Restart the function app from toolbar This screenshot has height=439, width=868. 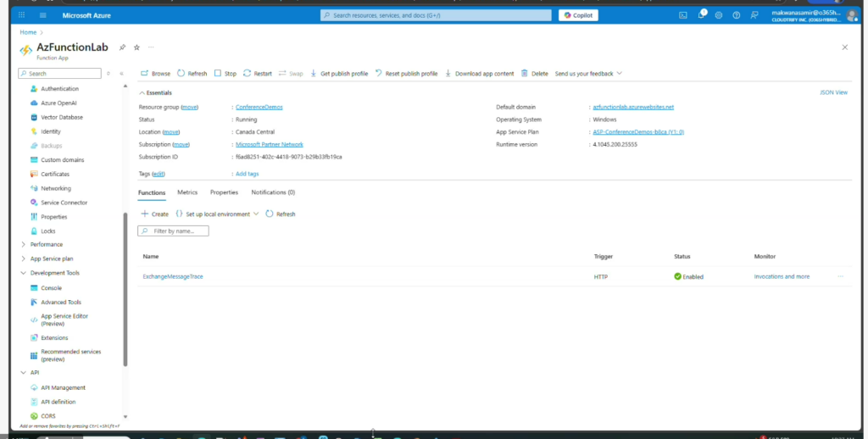point(247,74)
